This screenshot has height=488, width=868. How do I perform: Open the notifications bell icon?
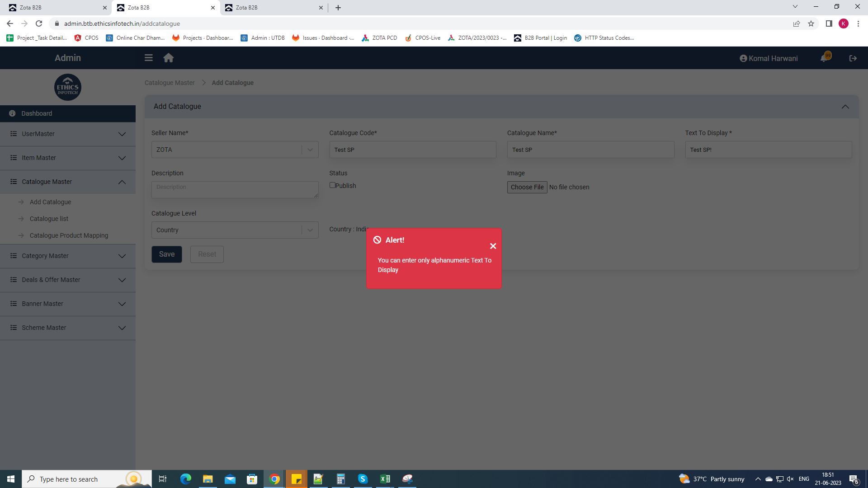(824, 58)
